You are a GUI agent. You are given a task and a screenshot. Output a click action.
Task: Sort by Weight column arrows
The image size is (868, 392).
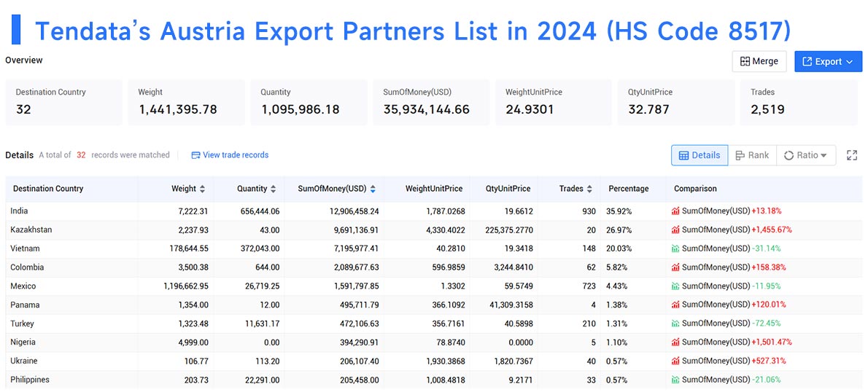(203, 189)
